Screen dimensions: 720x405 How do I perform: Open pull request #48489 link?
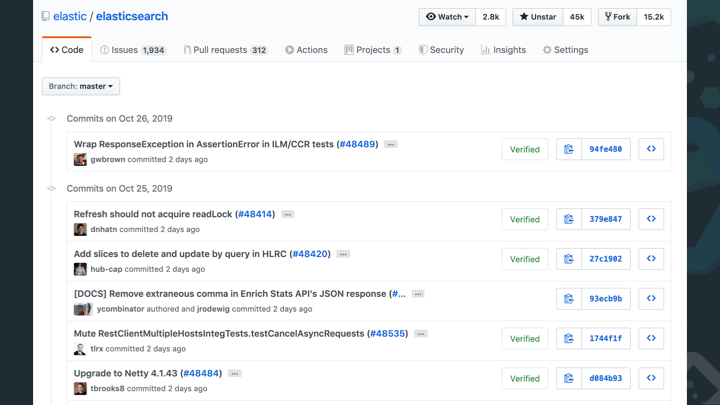click(x=357, y=144)
